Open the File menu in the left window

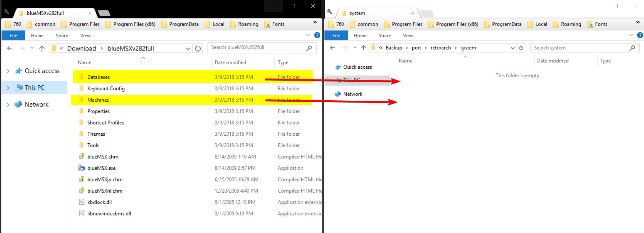point(13,35)
